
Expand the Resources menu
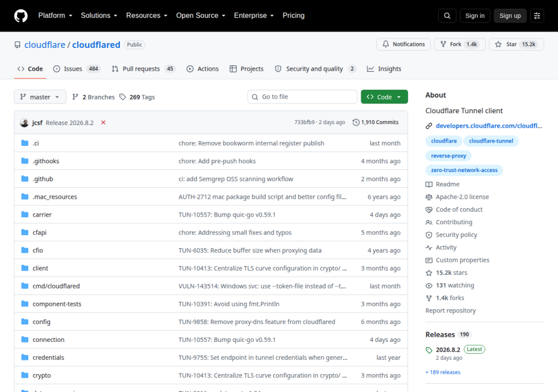147,16
